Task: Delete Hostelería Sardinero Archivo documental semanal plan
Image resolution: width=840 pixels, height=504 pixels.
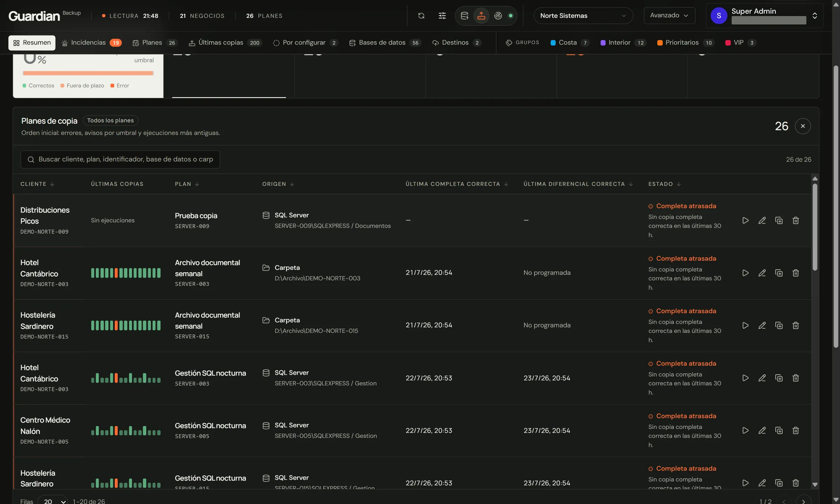Action: tap(796, 325)
